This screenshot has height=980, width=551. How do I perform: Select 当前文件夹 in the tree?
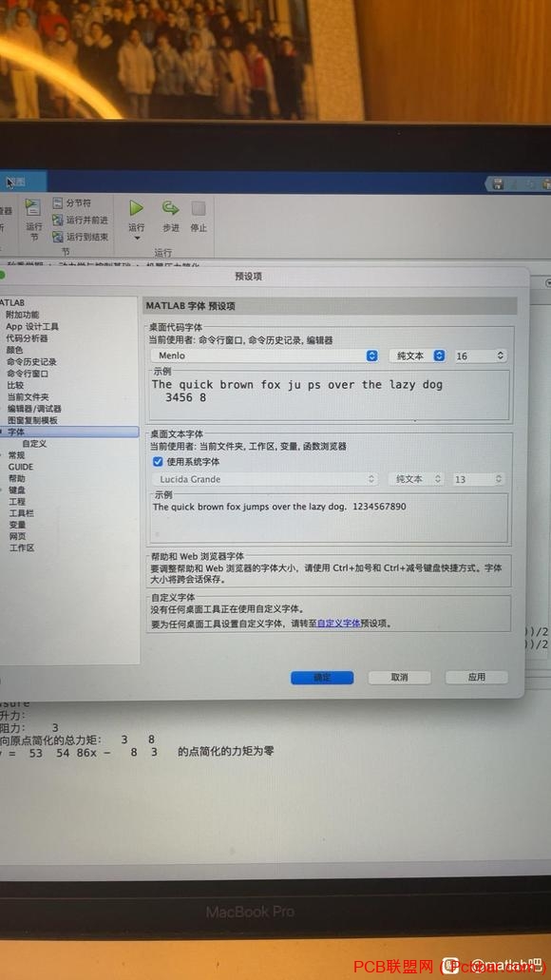(28, 397)
